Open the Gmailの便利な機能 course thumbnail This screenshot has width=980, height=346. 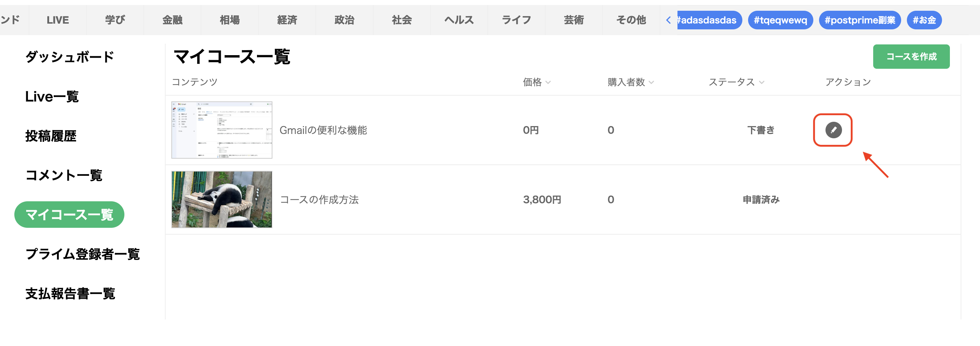[222, 130]
